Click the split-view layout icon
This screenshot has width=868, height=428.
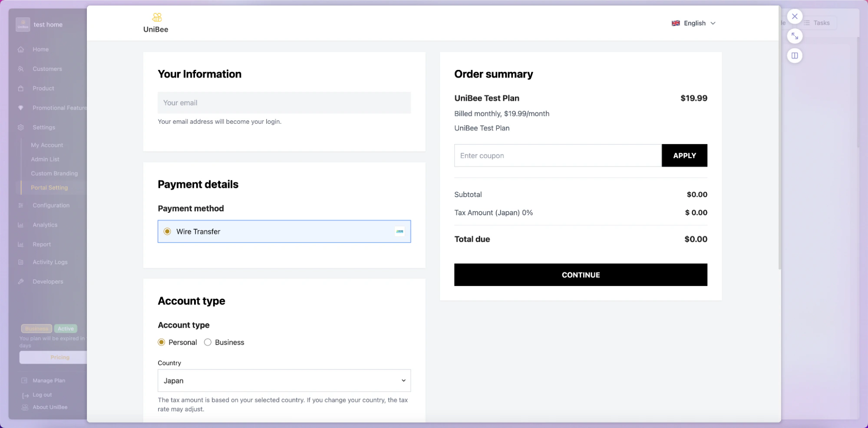(795, 56)
